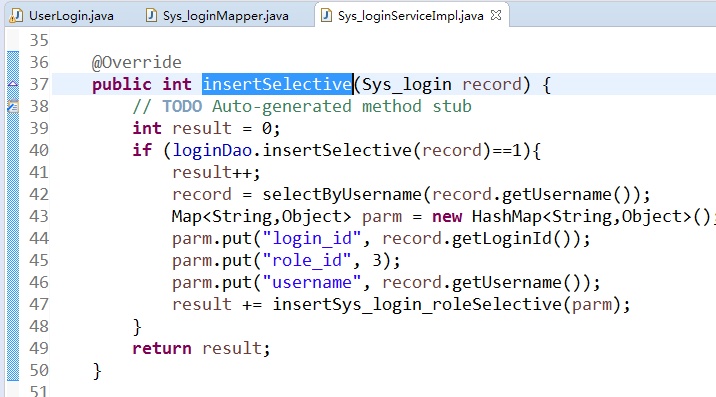The image size is (716, 397).
Task: Click the highlighted insertSelective method name
Action: [x=277, y=85]
